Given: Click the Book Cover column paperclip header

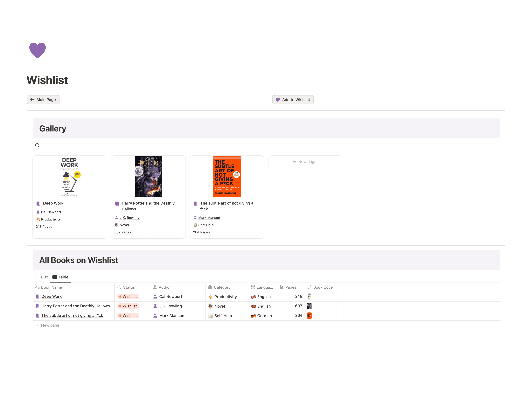Looking at the screenshot, I should (309, 287).
